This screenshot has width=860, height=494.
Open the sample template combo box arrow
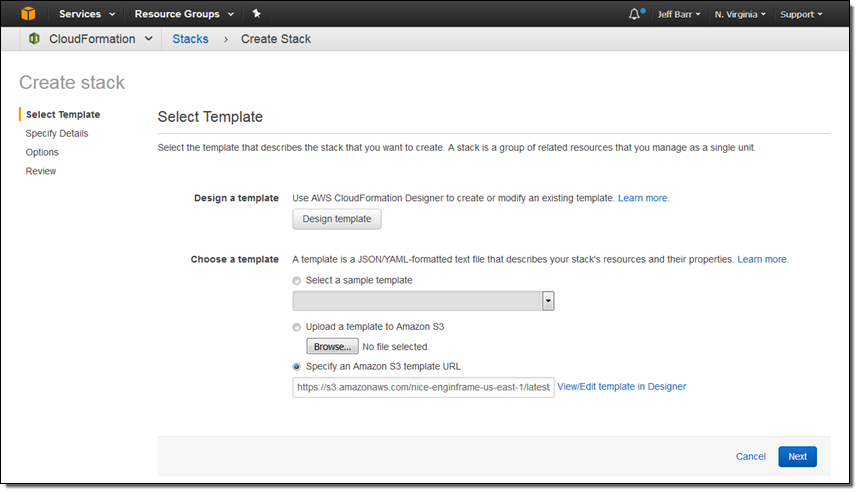point(548,301)
